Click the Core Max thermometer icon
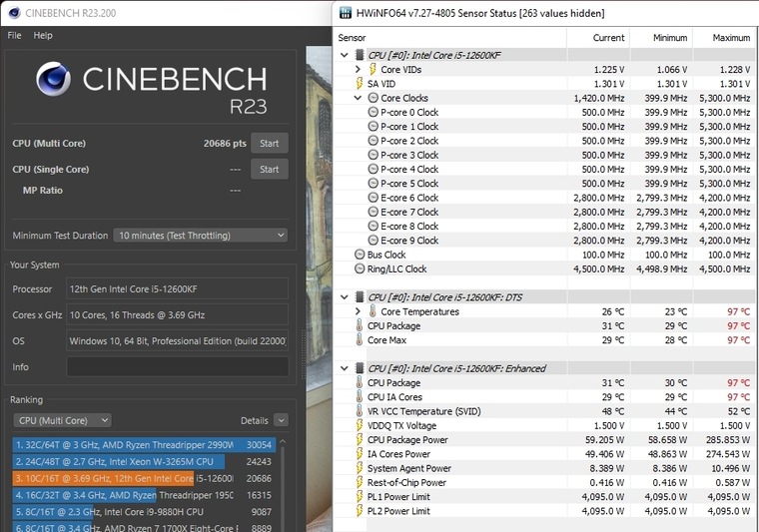The height and width of the screenshot is (532, 759). pos(360,340)
